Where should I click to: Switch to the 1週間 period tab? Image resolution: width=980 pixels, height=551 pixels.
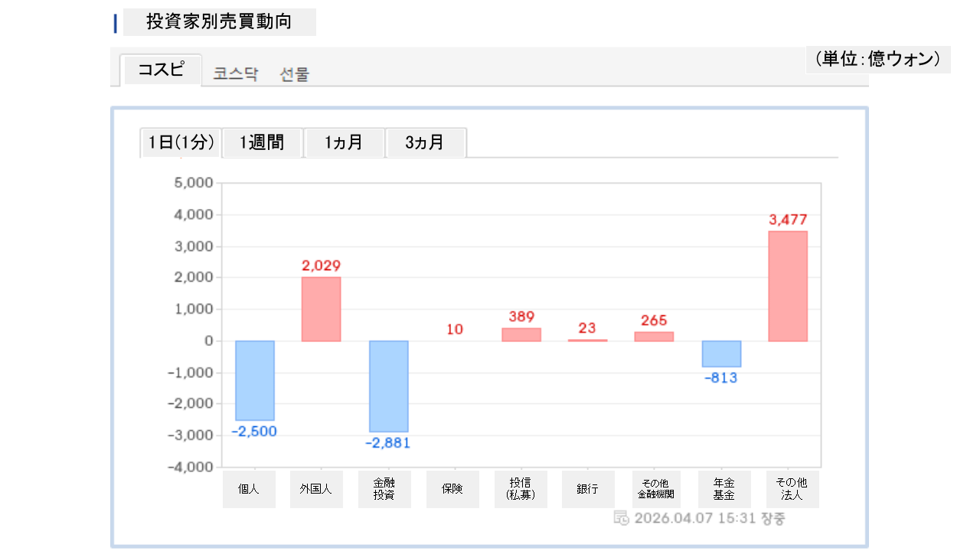(x=262, y=142)
